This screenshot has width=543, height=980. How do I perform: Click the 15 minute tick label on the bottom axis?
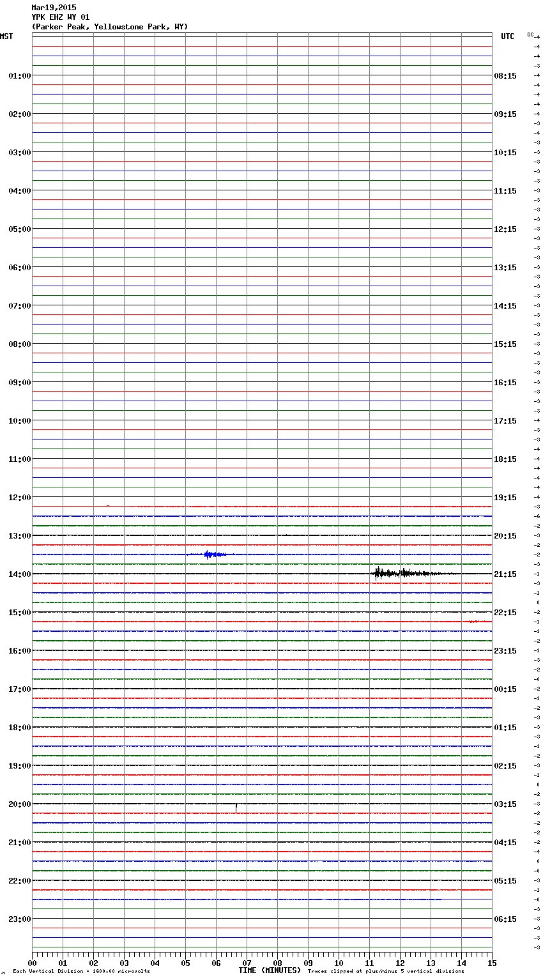[x=491, y=963]
